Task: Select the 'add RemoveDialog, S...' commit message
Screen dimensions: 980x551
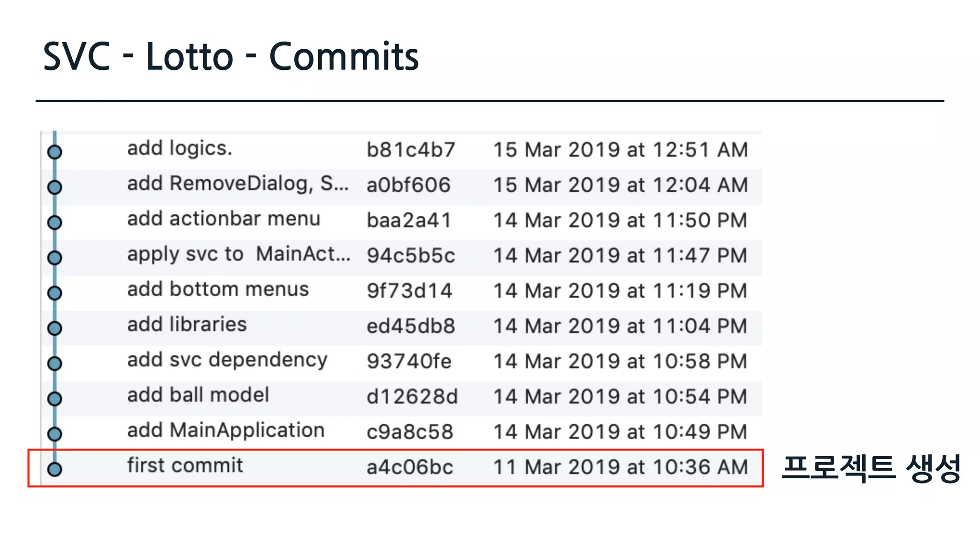Action: (x=238, y=184)
